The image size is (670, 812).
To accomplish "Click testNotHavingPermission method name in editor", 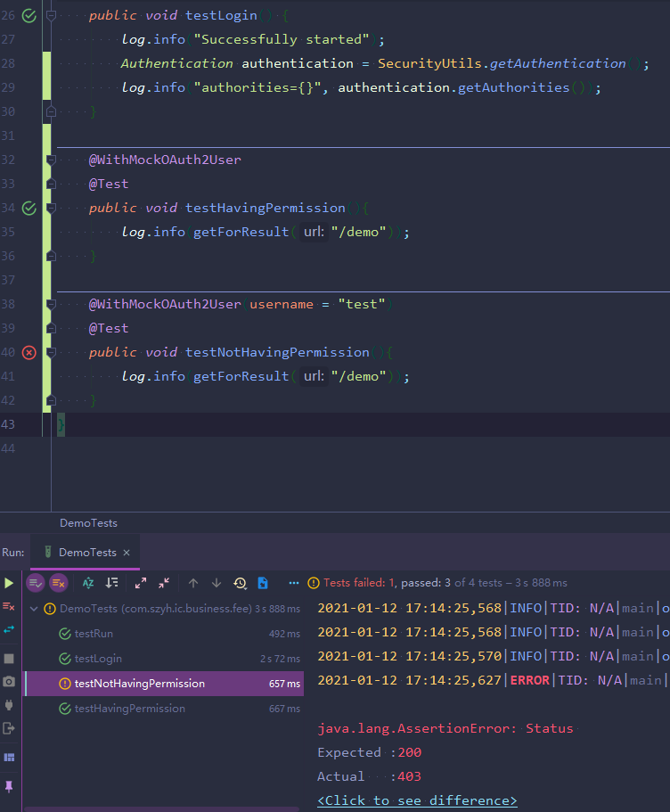I will click(277, 352).
